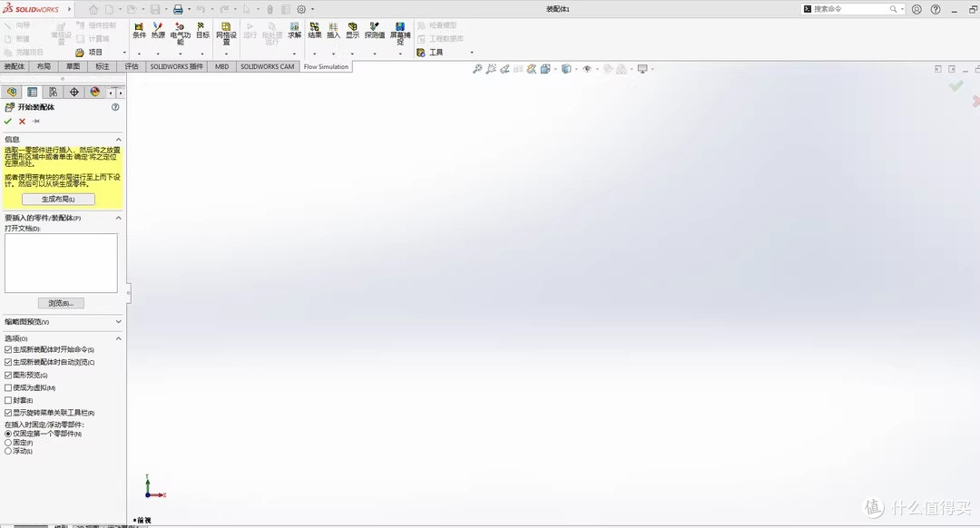The image size is (980, 528).
Task: Open dropdown arrow next to options gear
Action: 312,9
